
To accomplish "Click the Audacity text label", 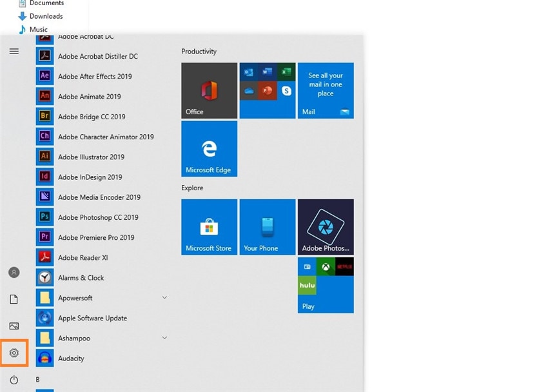I will [x=71, y=358].
